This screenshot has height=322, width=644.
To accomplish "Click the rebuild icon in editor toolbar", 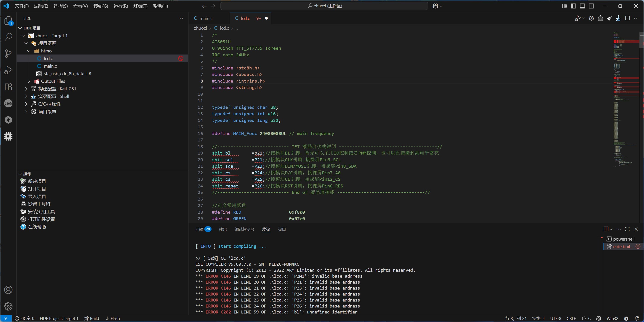I will [x=600, y=18].
